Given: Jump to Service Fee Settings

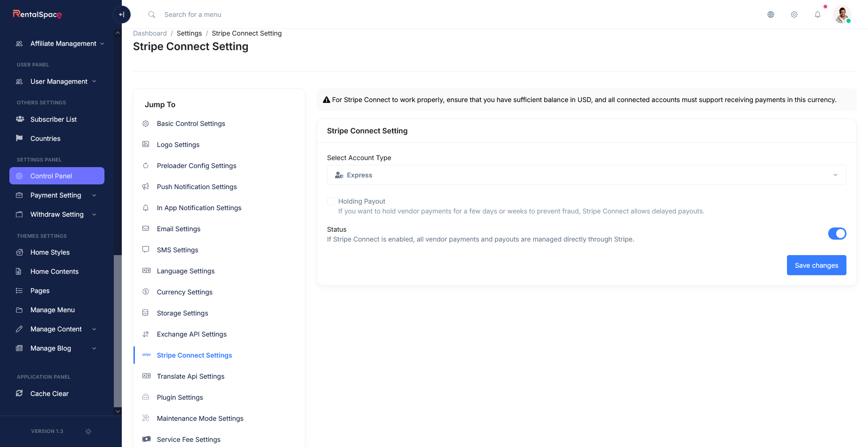Looking at the screenshot, I should click(189, 440).
